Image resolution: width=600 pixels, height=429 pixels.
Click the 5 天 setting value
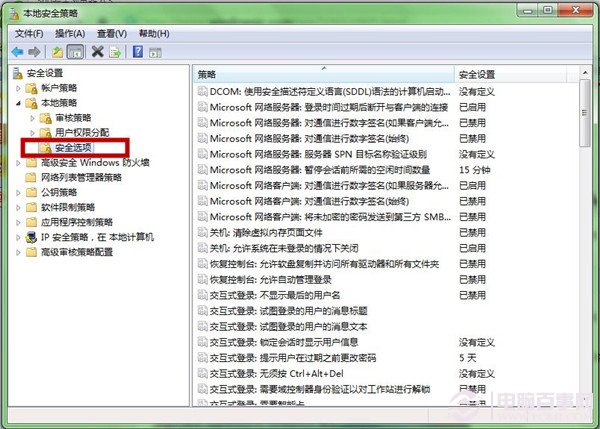tap(468, 358)
